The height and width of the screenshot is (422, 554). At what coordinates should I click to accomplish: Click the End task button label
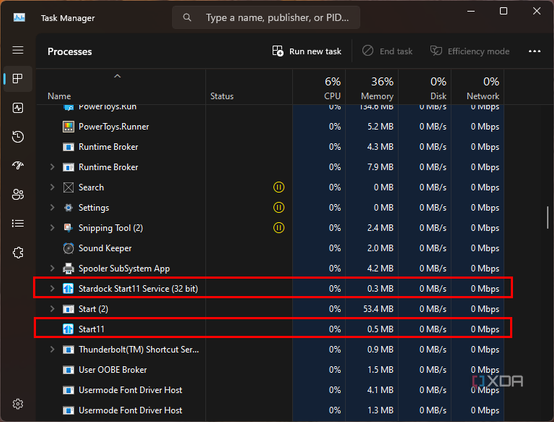click(x=396, y=52)
